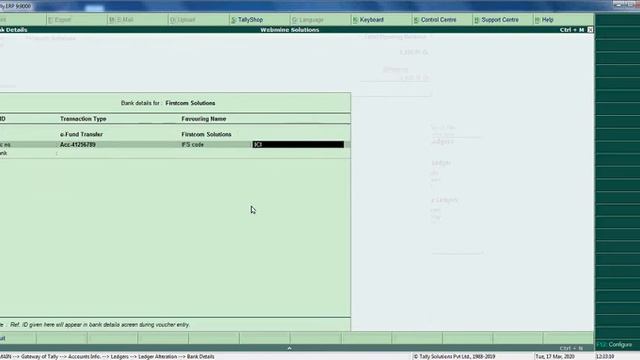This screenshot has width=640, height=360.
Task: Open Control Centre
Action: [x=435, y=20]
